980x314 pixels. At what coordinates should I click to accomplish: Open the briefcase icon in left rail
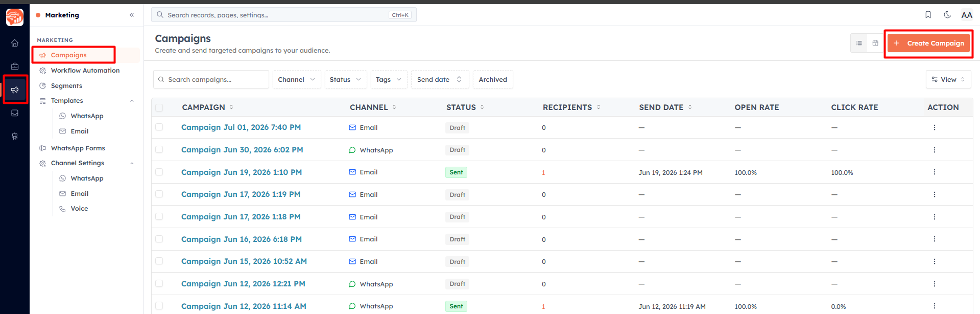[x=15, y=66]
